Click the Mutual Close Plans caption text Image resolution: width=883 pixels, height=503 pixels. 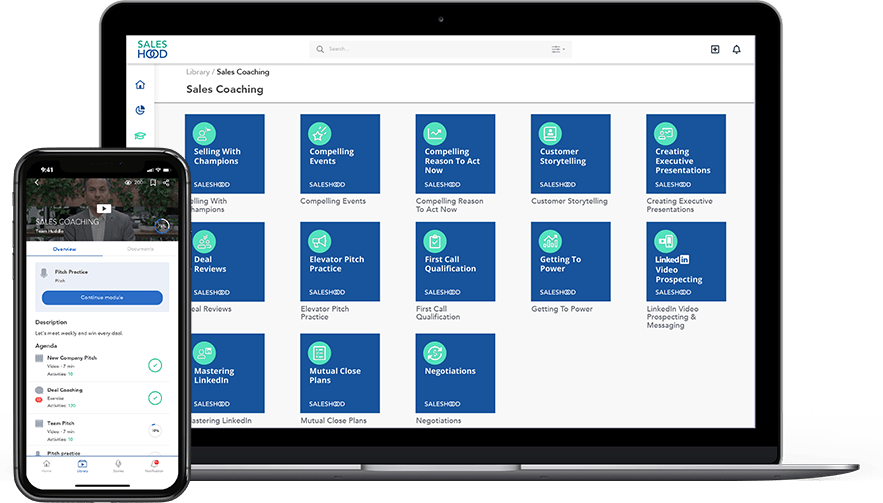pyautogui.click(x=333, y=420)
